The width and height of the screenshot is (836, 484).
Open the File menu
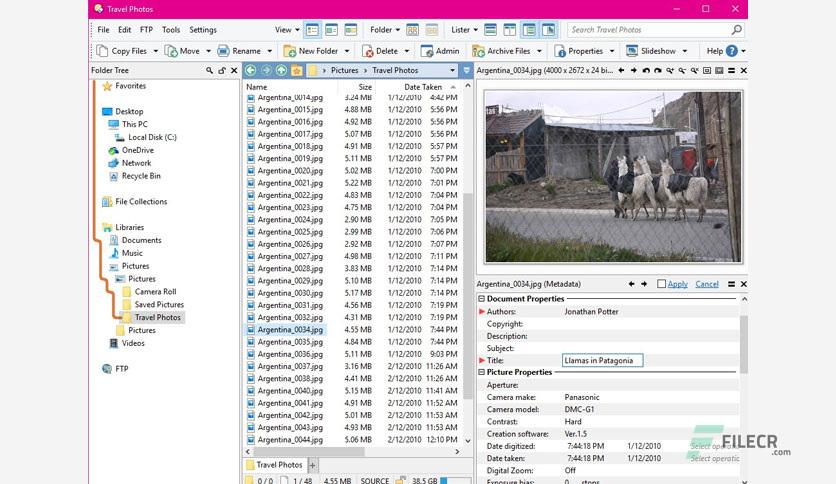coord(103,30)
